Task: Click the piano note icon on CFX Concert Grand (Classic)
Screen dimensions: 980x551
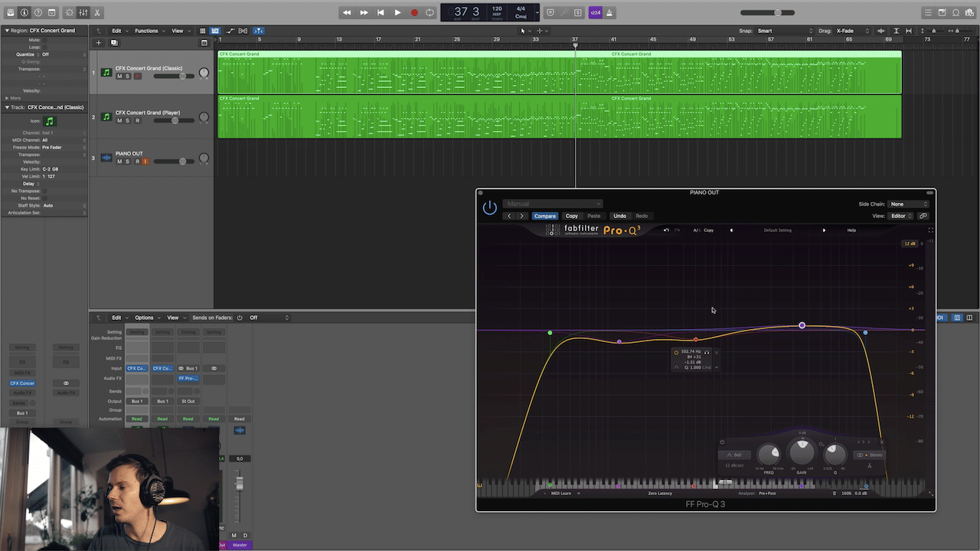Action: pos(106,73)
